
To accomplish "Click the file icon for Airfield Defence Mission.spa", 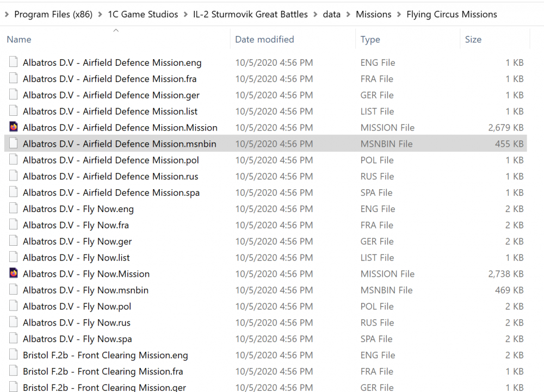I will (x=13, y=192).
